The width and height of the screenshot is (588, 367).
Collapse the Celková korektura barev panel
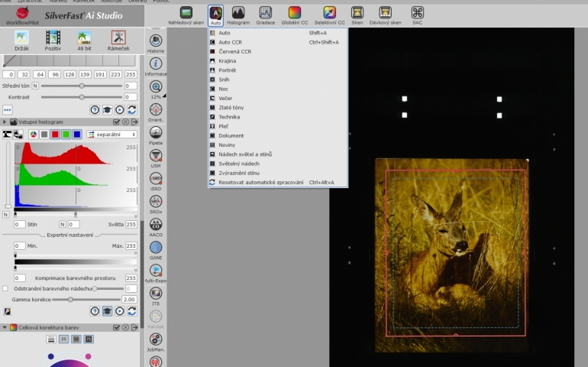4,327
